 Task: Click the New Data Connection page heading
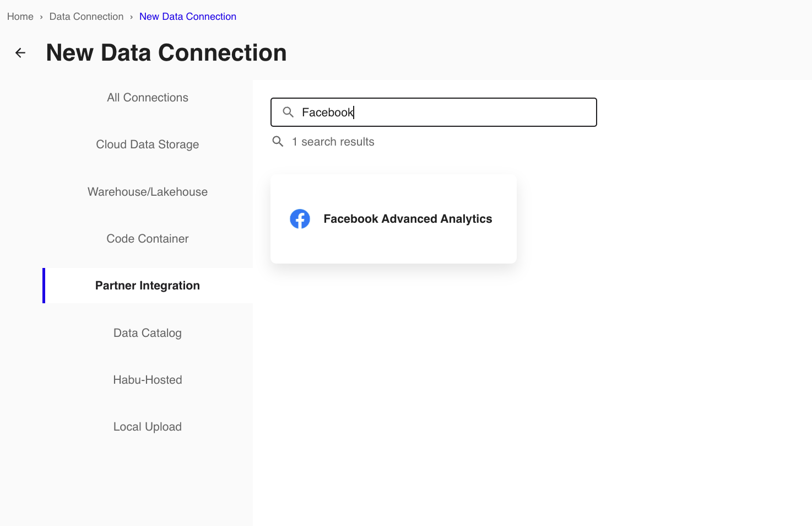166,53
